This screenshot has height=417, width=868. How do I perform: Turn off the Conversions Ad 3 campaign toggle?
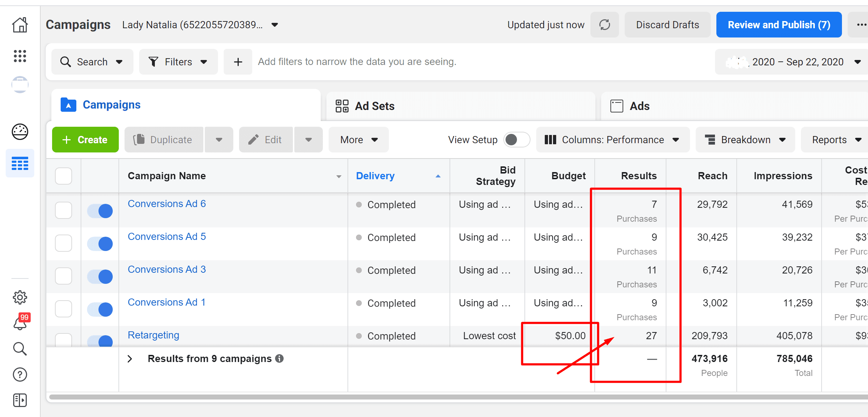point(100,277)
